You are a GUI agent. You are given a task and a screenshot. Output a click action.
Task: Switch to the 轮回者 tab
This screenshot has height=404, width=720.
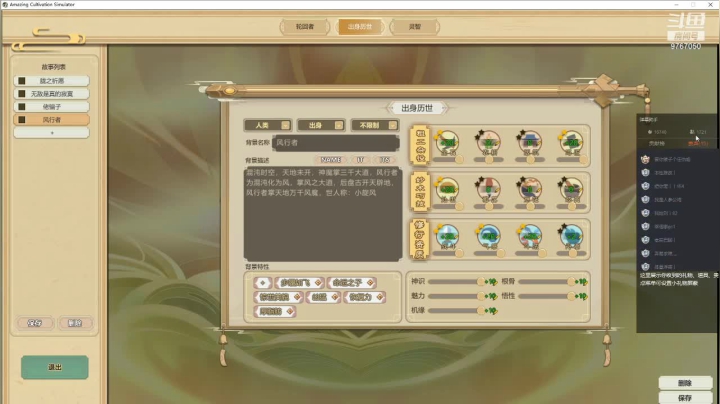point(305,27)
